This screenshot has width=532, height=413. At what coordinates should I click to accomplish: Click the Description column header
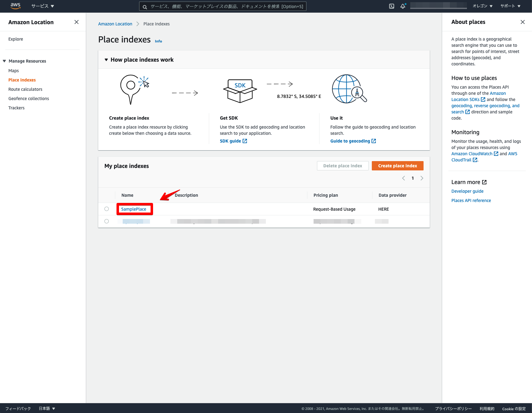pos(186,195)
